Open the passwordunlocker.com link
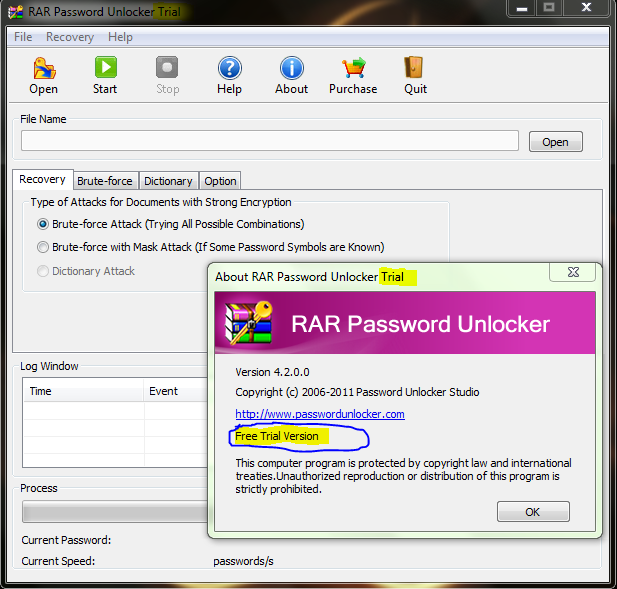617x589 pixels. coord(320,414)
